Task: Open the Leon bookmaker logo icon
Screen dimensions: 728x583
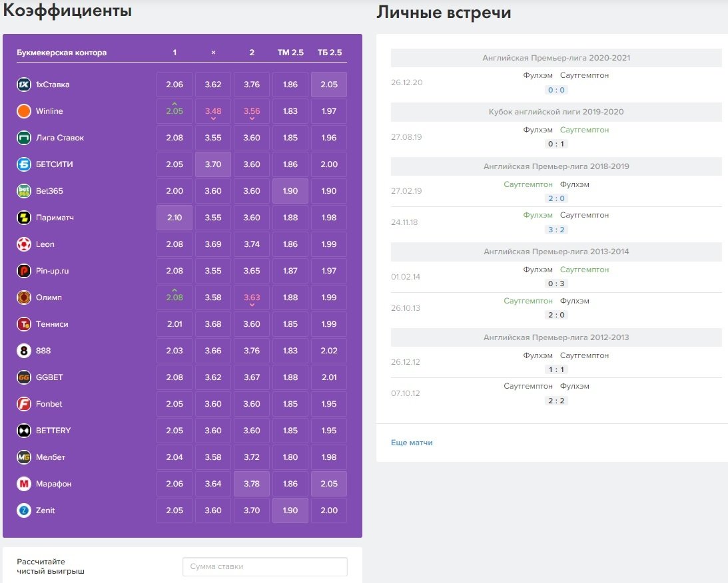Action: pos(24,244)
